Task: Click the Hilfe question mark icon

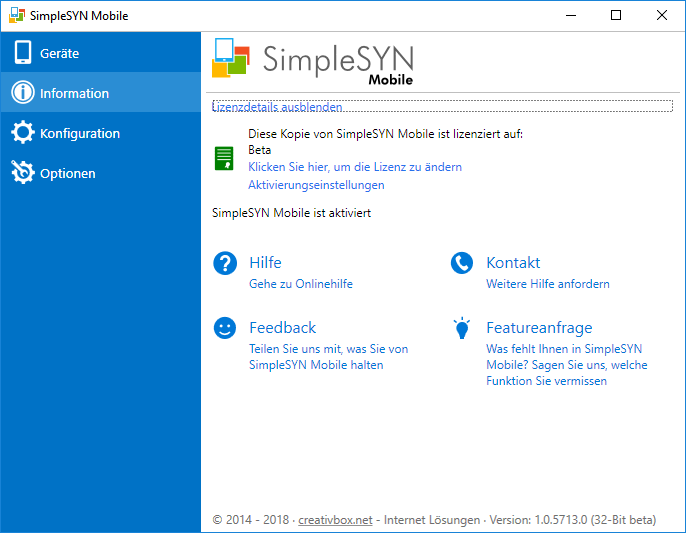Action: pyautogui.click(x=225, y=263)
